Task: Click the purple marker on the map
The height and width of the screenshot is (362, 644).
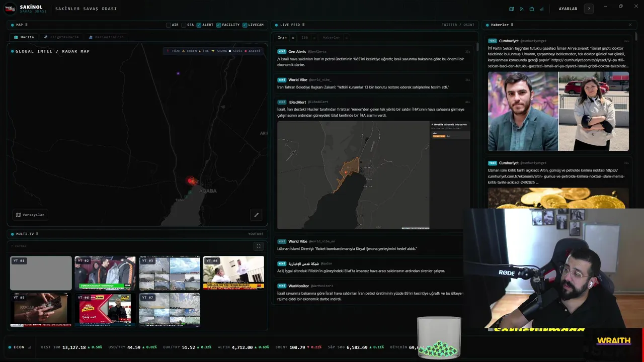Action: coord(178,73)
